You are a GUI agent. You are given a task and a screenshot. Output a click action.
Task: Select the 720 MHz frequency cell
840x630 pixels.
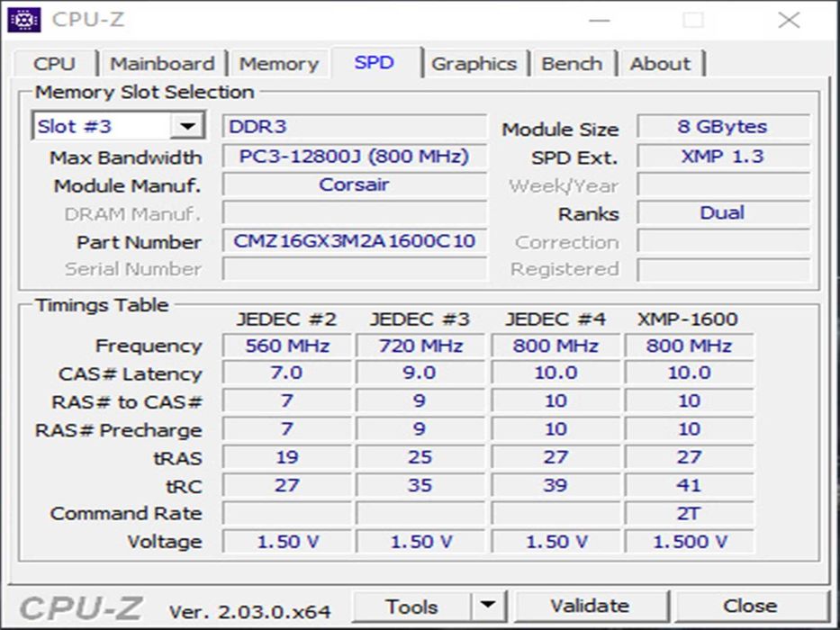pos(420,346)
